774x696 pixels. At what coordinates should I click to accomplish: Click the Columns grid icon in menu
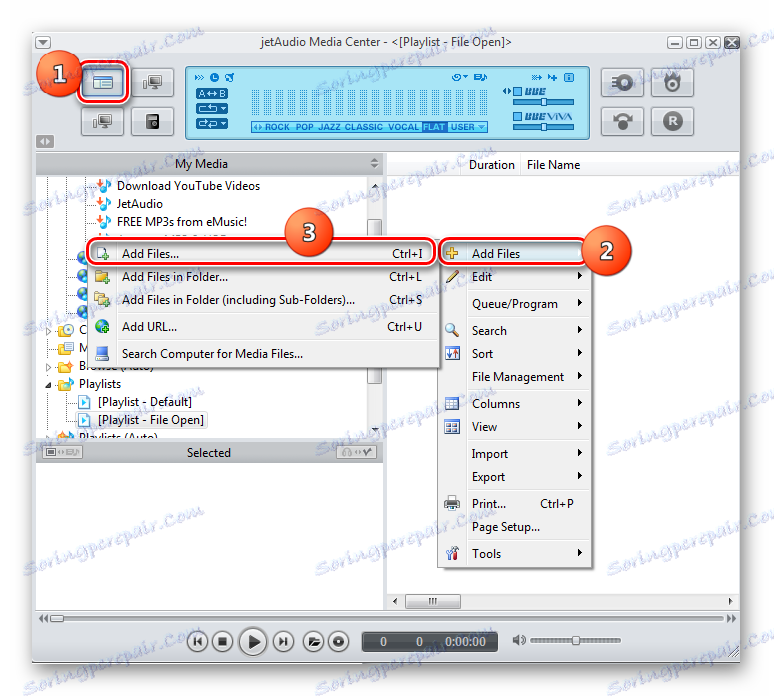pos(452,404)
